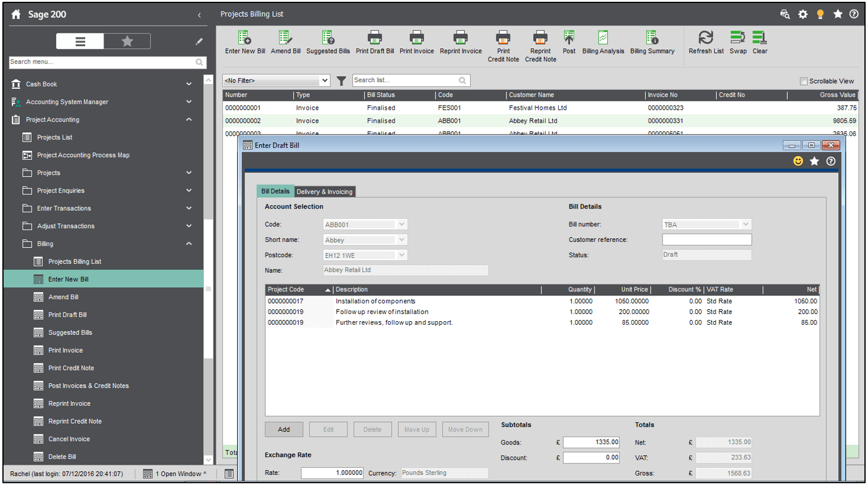868x485 pixels.
Task: Expand the Projects folder
Action: point(189,173)
